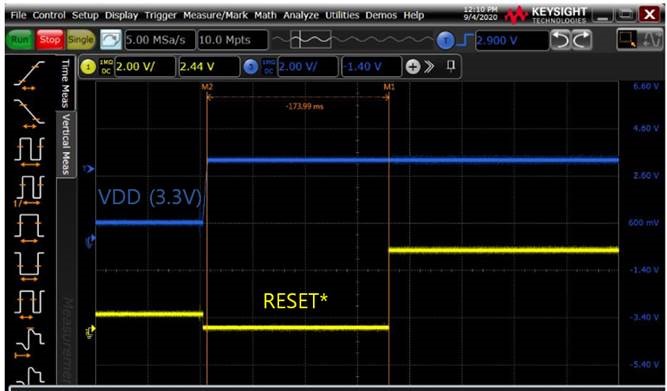Click the plus add channel icon

coord(412,67)
